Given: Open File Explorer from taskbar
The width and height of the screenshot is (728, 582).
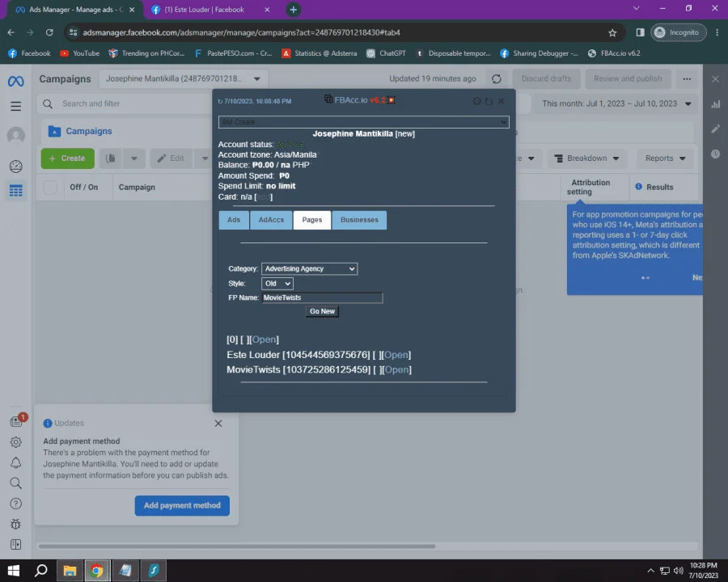Looking at the screenshot, I should coord(70,571).
